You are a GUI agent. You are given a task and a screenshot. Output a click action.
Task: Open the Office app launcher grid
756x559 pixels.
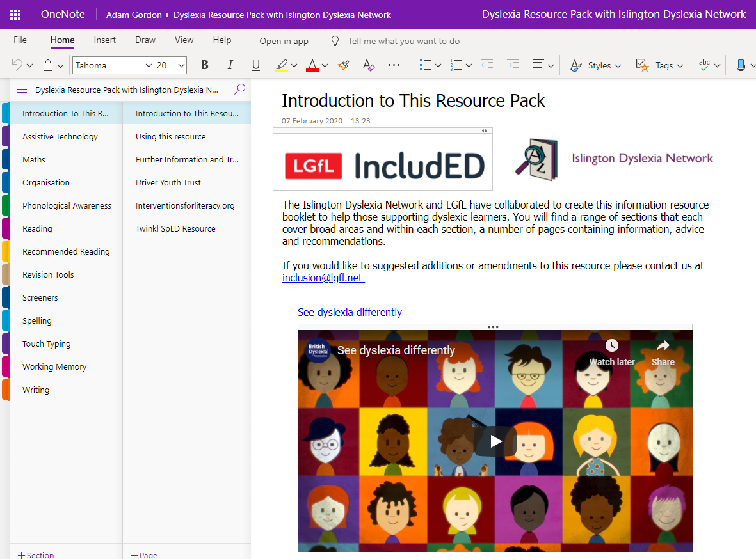pos(15,15)
